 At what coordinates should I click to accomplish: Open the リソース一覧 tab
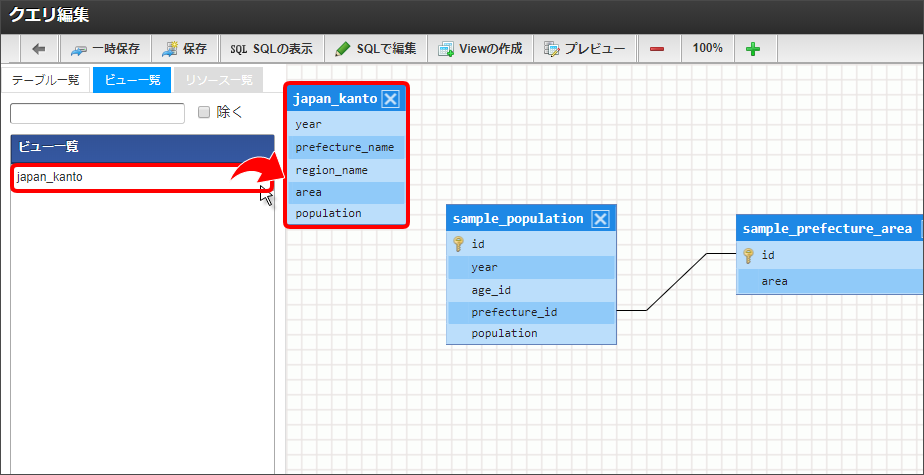click(x=219, y=80)
